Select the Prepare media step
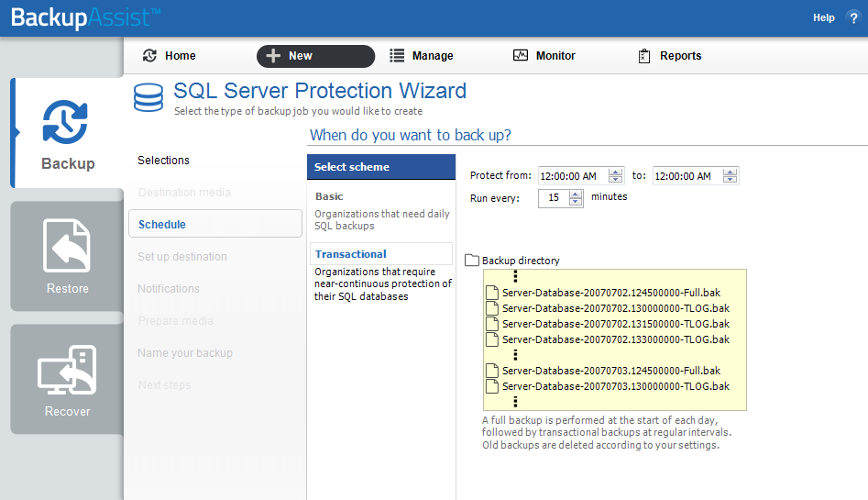The height and width of the screenshot is (500, 868). (x=175, y=321)
